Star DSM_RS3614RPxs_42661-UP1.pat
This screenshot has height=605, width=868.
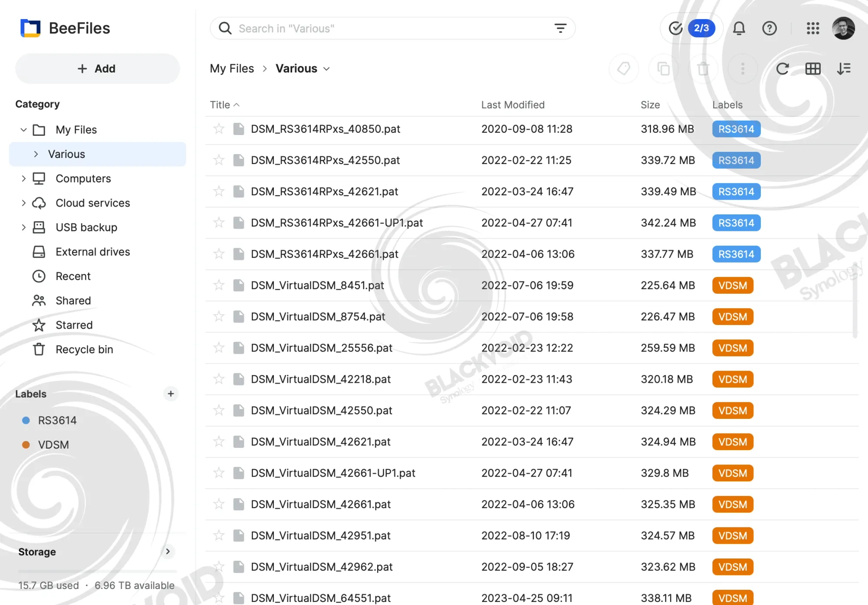pyautogui.click(x=219, y=223)
